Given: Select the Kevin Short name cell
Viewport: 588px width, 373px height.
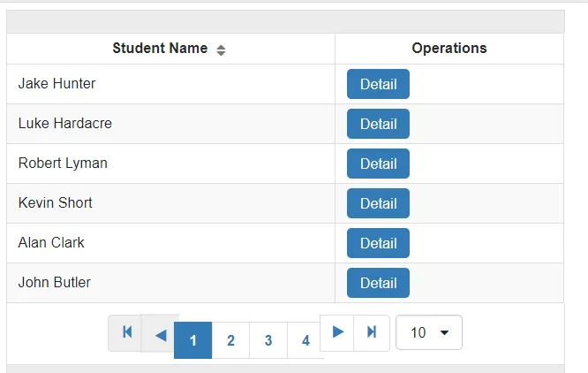Looking at the screenshot, I should pyautogui.click(x=55, y=203).
